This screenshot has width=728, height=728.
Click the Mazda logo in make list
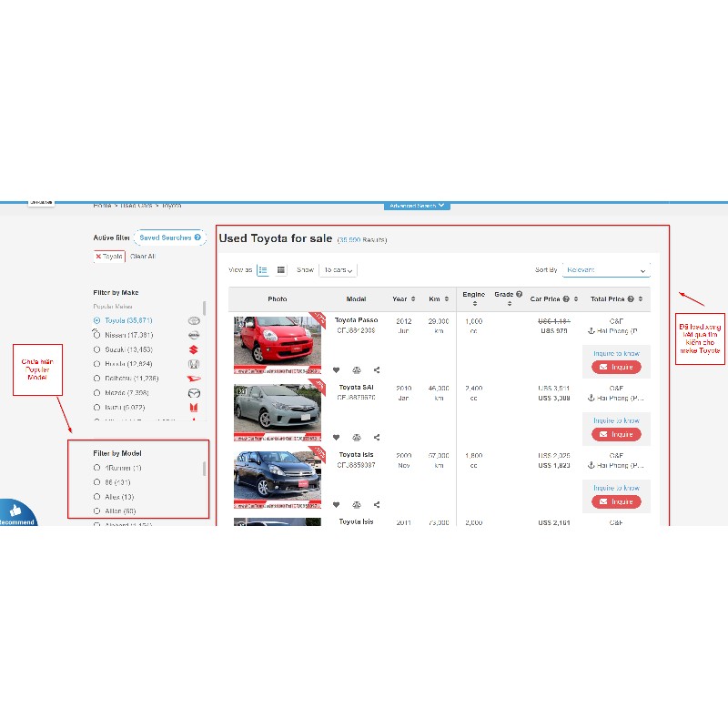point(194,393)
